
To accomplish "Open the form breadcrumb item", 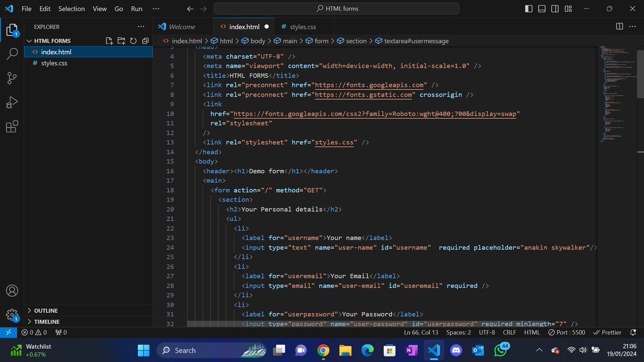I will 320,40.
